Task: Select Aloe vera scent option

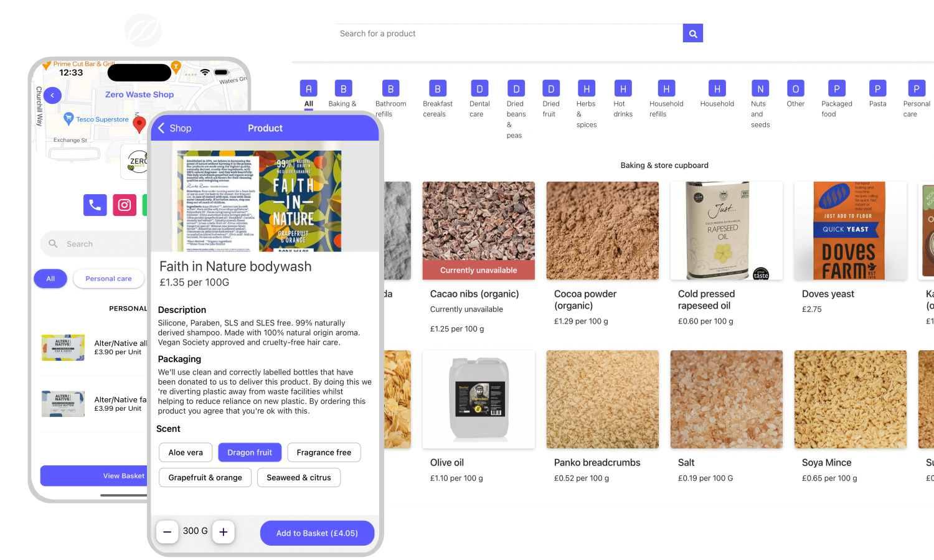Action: click(186, 452)
